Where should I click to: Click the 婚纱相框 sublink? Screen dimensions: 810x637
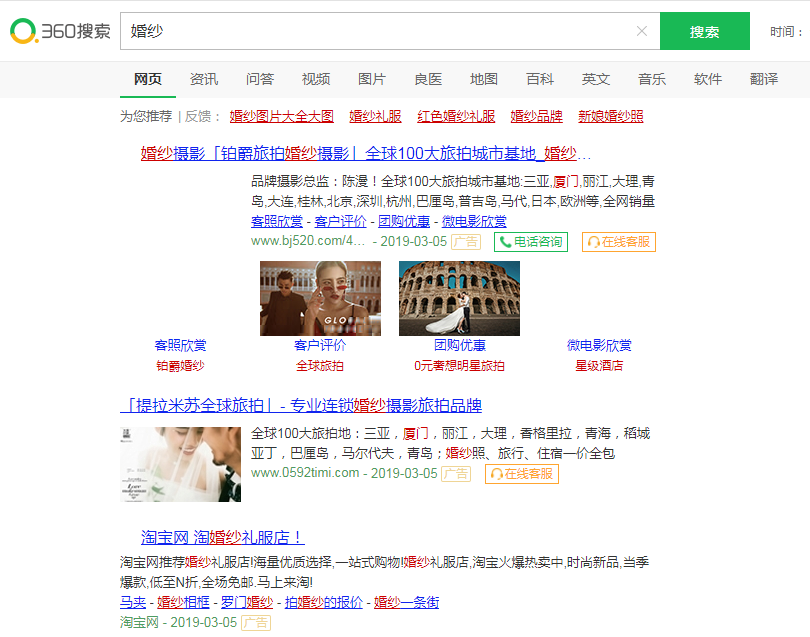pyautogui.click(x=183, y=602)
